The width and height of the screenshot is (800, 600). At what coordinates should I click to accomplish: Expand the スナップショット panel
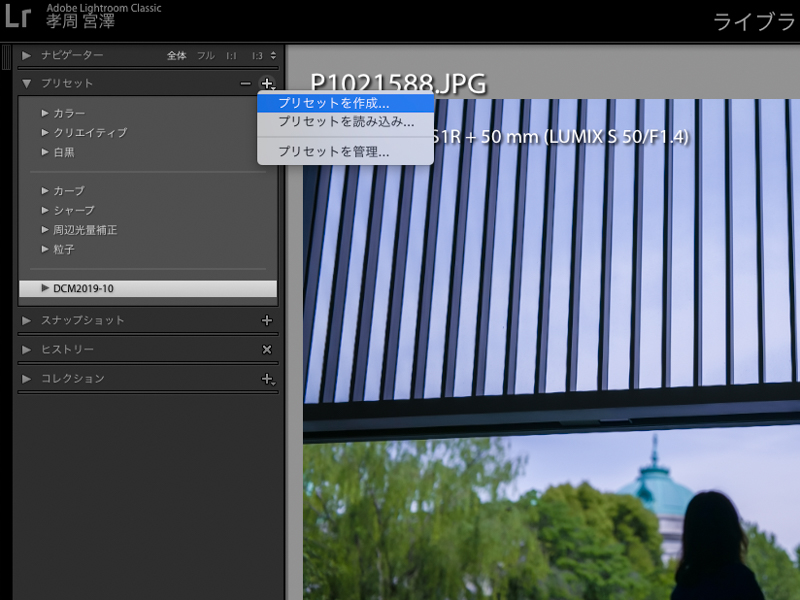coord(27,320)
